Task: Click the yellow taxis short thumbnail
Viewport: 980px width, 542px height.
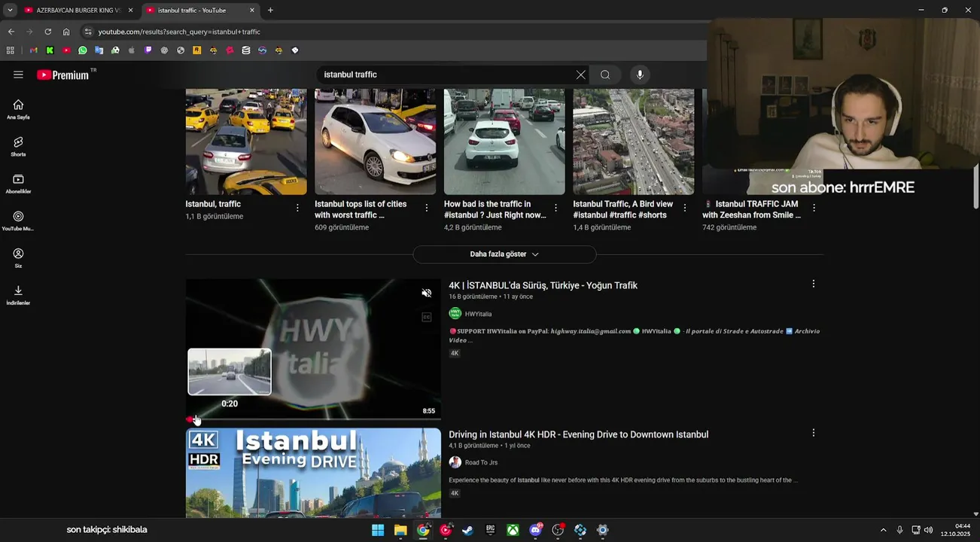Action: coord(246,142)
